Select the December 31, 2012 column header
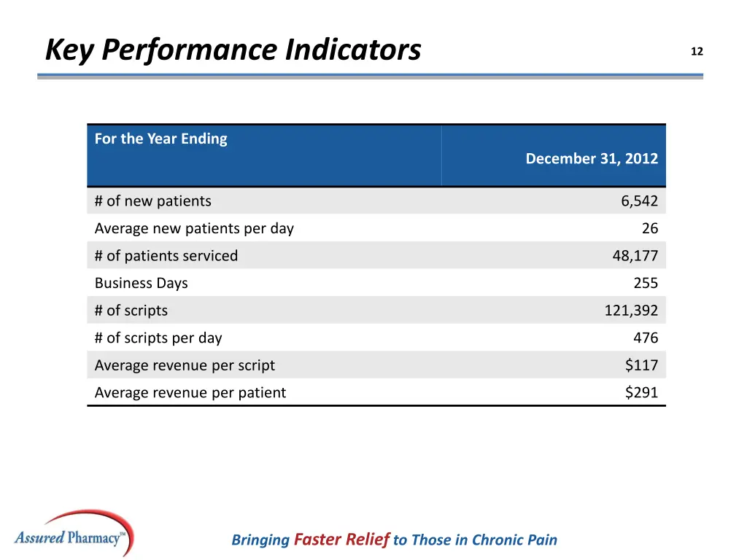 [x=592, y=158]
